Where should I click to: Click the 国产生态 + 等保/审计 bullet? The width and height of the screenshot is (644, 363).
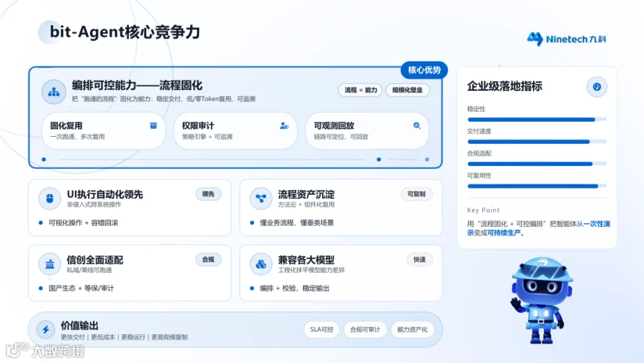[x=82, y=288]
